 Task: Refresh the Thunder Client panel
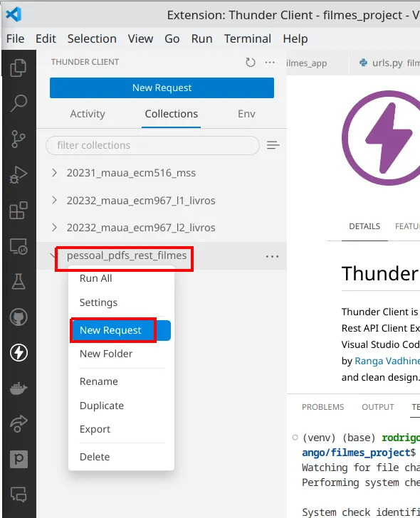(x=250, y=62)
